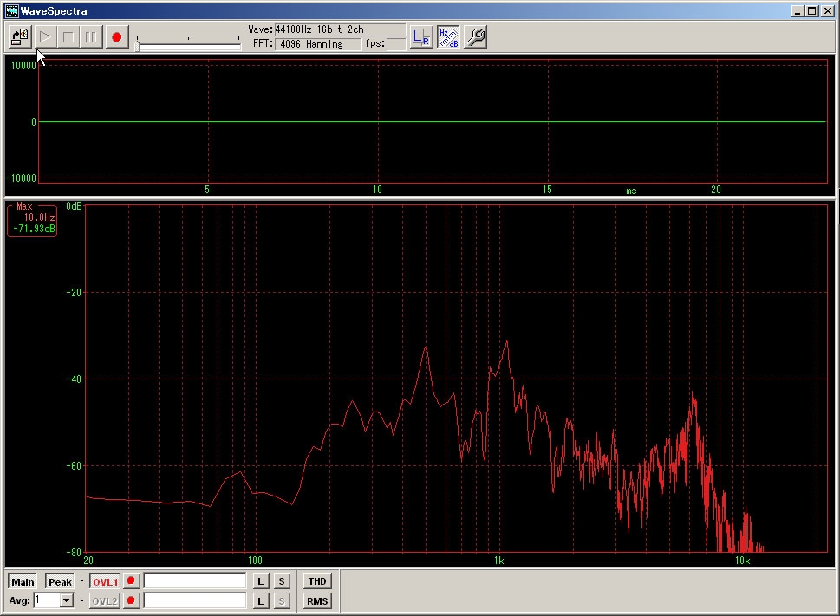Click the red record dot beside OVL2

click(x=131, y=600)
